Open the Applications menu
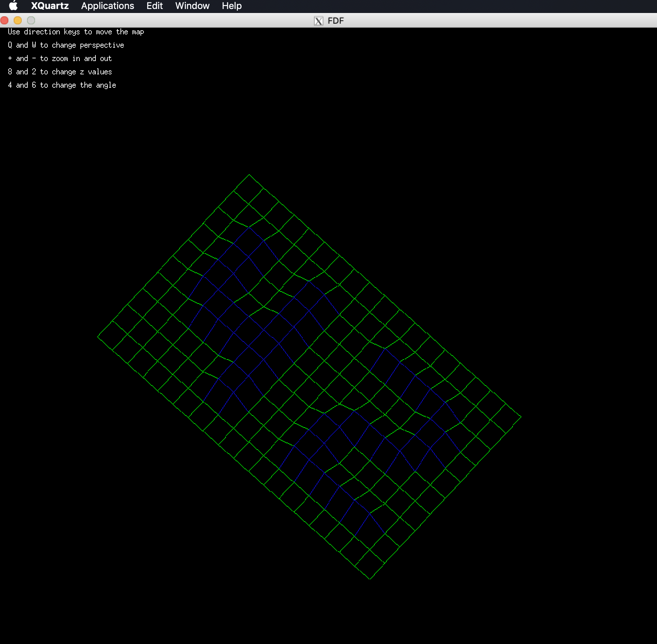The height and width of the screenshot is (644, 657). 107,6
